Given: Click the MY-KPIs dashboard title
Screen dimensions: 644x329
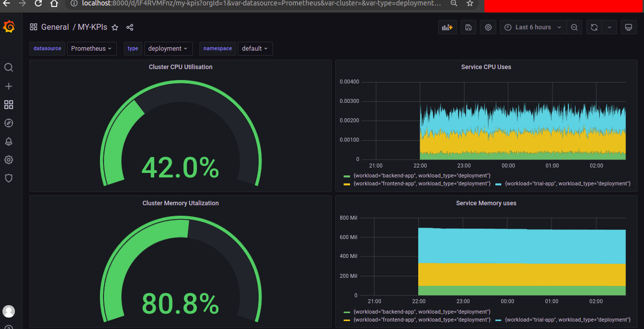Looking at the screenshot, I should coord(92,27).
